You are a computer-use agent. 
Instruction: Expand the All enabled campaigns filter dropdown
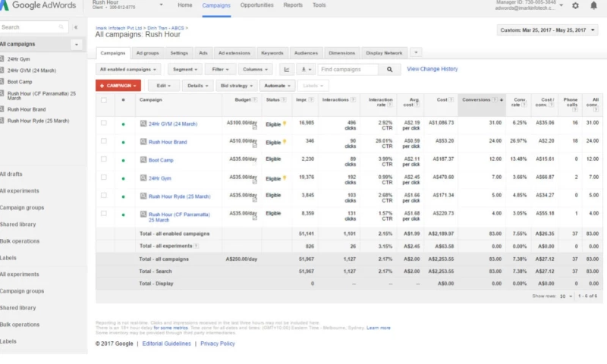coord(128,69)
